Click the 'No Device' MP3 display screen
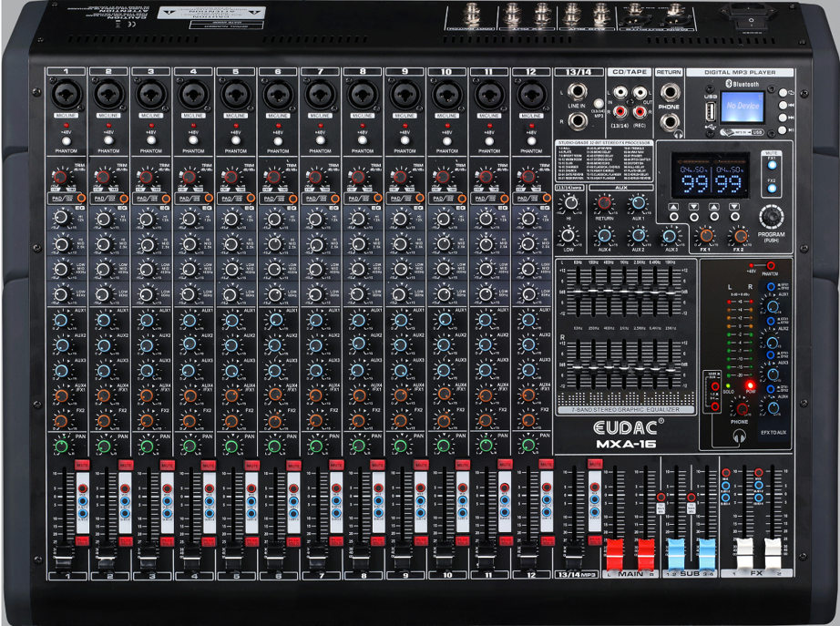Image resolution: width=840 pixels, height=626 pixels. point(742,106)
